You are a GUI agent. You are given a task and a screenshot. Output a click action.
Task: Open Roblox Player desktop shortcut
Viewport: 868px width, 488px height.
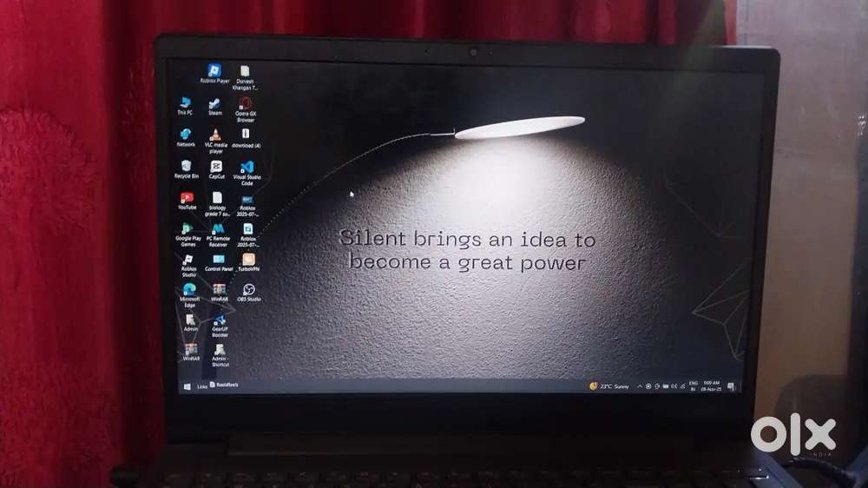(214, 73)
